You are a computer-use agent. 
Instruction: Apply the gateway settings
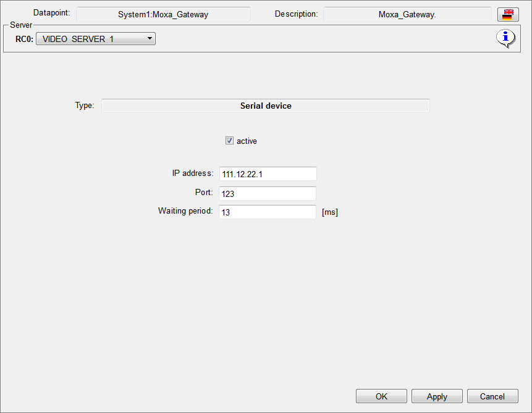click(x=437, y=396)
